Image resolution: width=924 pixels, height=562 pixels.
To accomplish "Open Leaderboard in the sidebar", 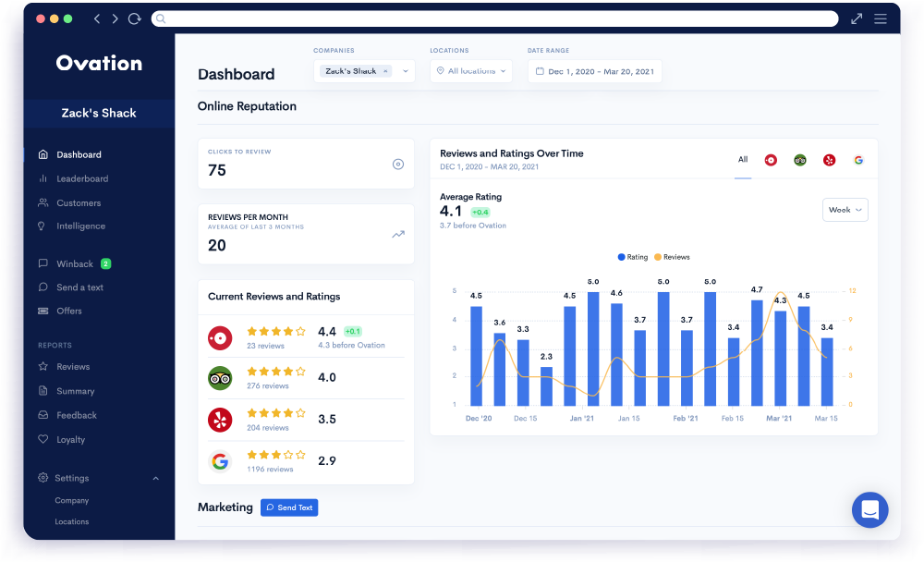I will click(x=82, y=178).
